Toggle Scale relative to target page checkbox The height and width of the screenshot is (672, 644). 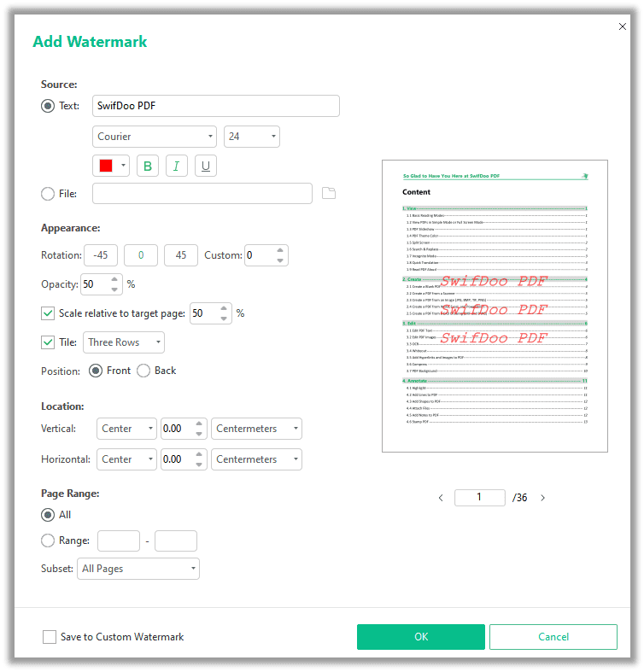[x=48, y=313]
